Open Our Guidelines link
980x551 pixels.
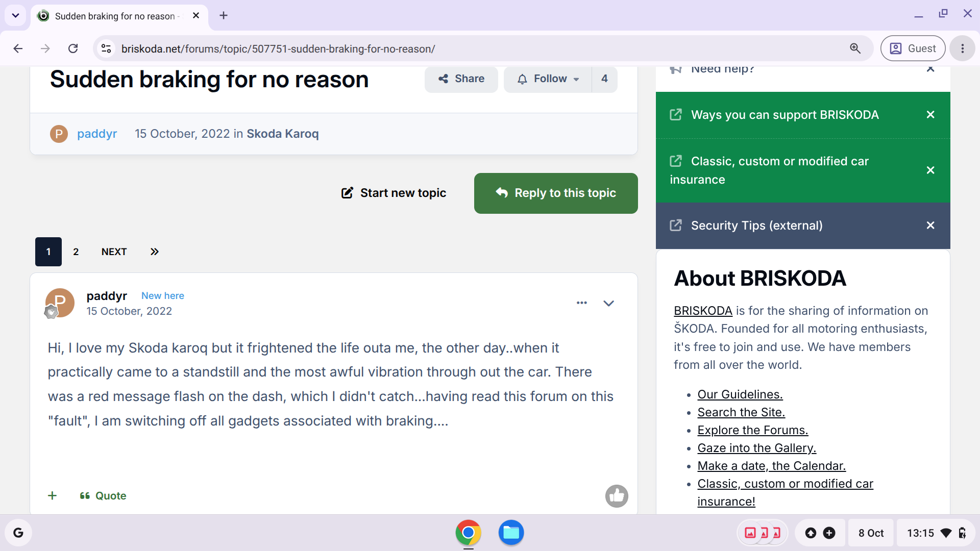(740, 394)
